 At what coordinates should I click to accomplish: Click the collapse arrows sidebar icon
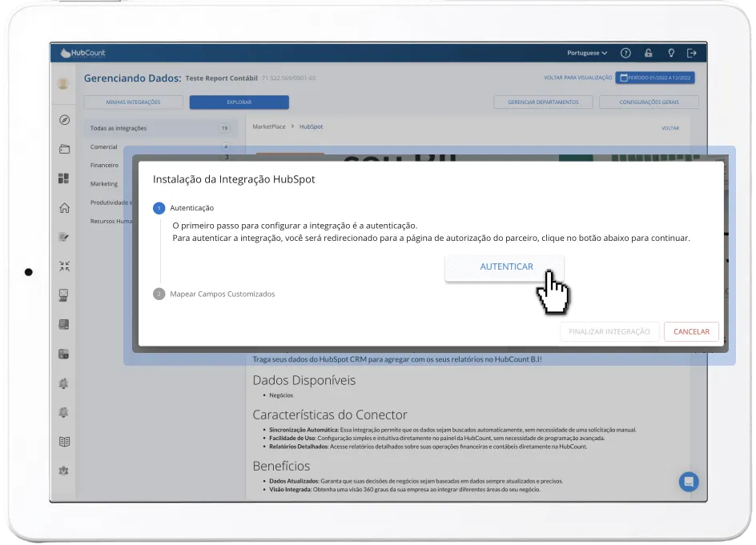65,266
